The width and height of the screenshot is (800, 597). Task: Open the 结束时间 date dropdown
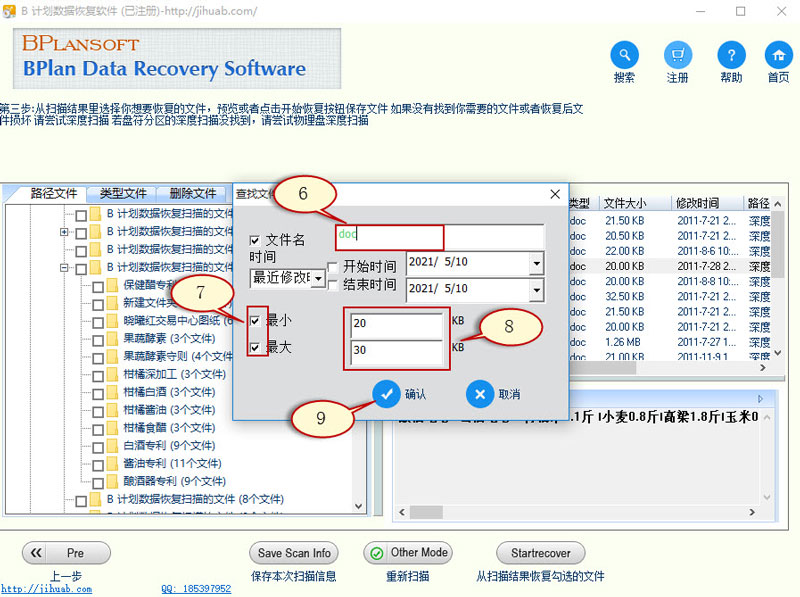(536, 290)
